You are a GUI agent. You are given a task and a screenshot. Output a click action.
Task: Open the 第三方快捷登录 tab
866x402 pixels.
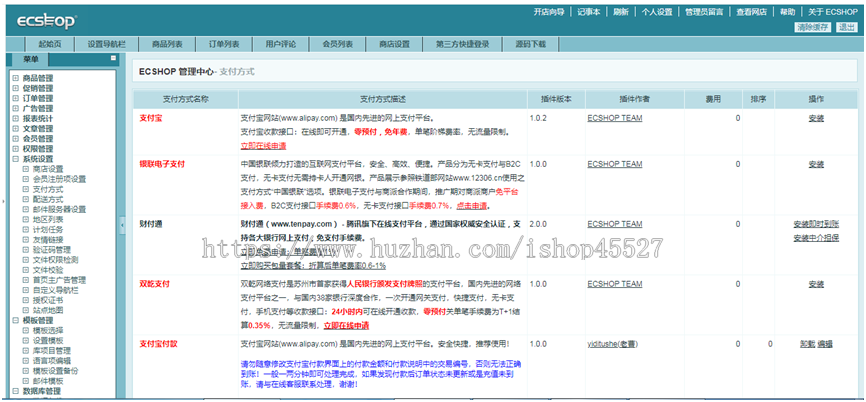click(x=463, y=44)
